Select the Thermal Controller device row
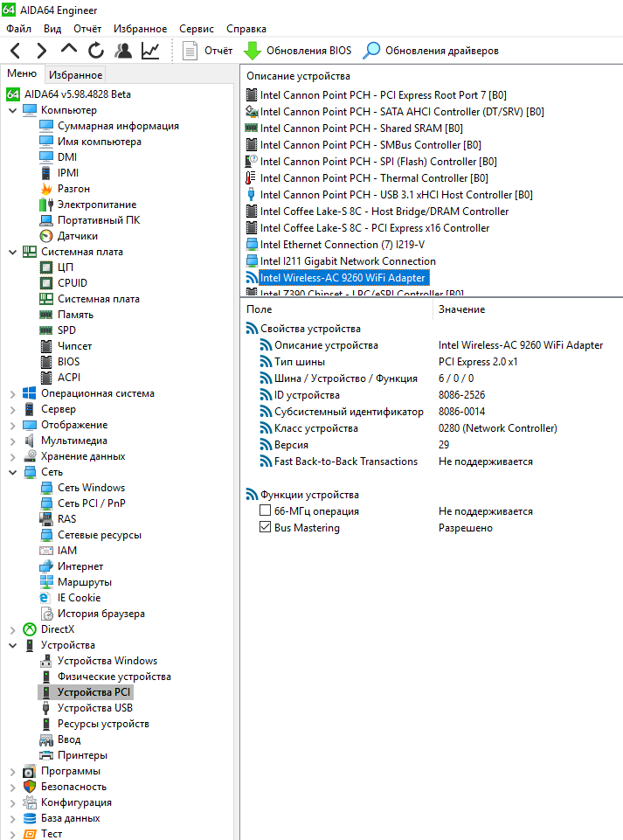The width and height of the screenshot is (623, 840). pos(367,177)
